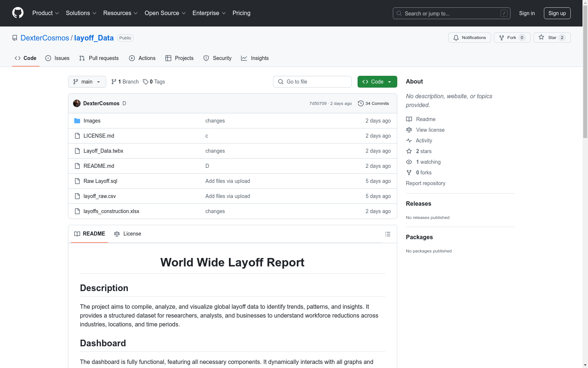Click the file icon for Raw Layoff.sql
Image resolution: width=588 pixels, height=368 pixels.
tap(77, 181)
